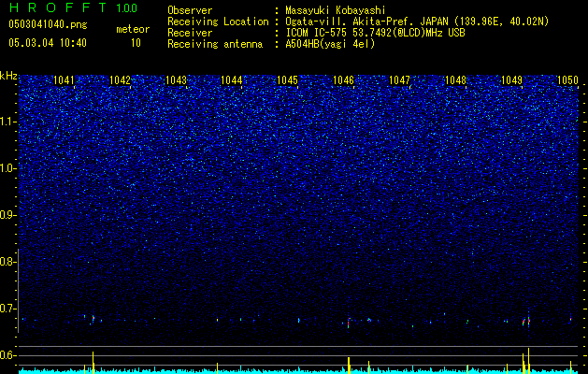The width and height of the screenshot is (588, 374).
Task: Click the 1046 time axis marker
Action: tap(343, 79)
